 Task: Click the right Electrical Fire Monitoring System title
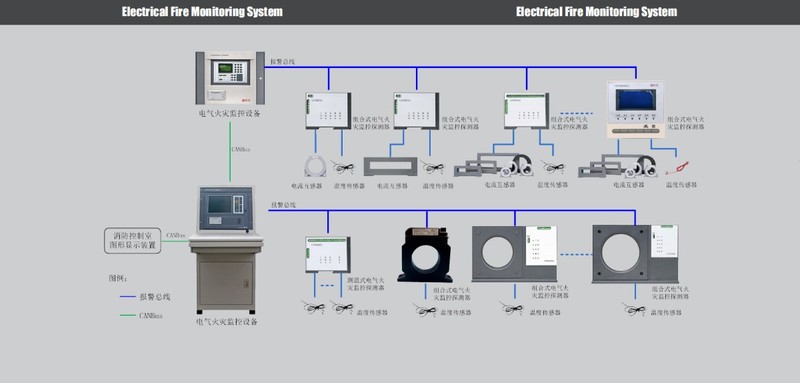click(596, 12)
